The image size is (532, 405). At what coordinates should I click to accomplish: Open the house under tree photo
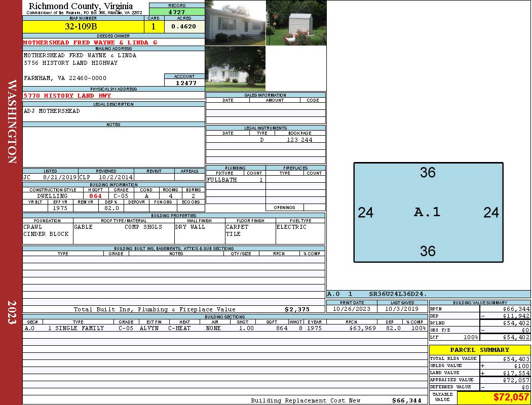click(x=235, y=68)
